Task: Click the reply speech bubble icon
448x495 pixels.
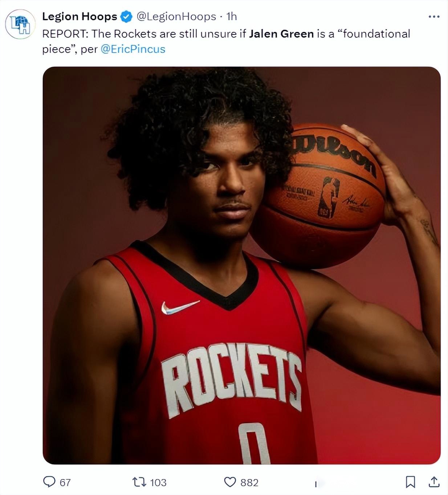Action: point(49,482)
